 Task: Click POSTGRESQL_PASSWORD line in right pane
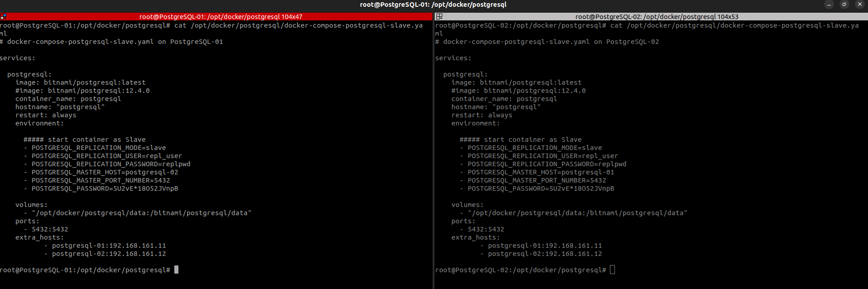[x=541, y=188]
